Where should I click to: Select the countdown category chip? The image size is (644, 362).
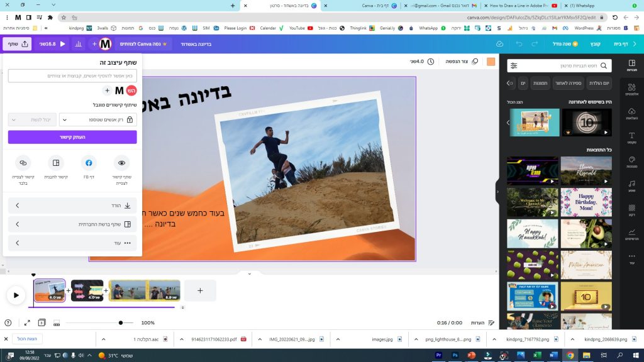click(568, 83)
